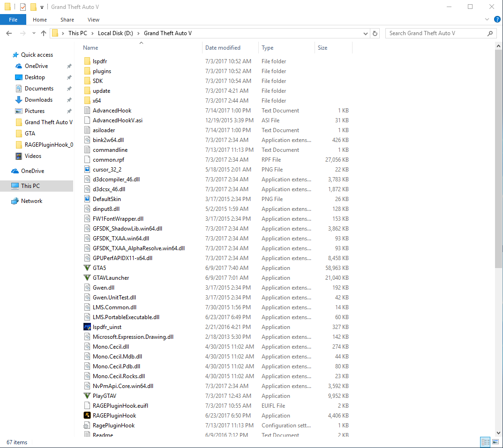Click New folder icon in title bar

(33, 7)
